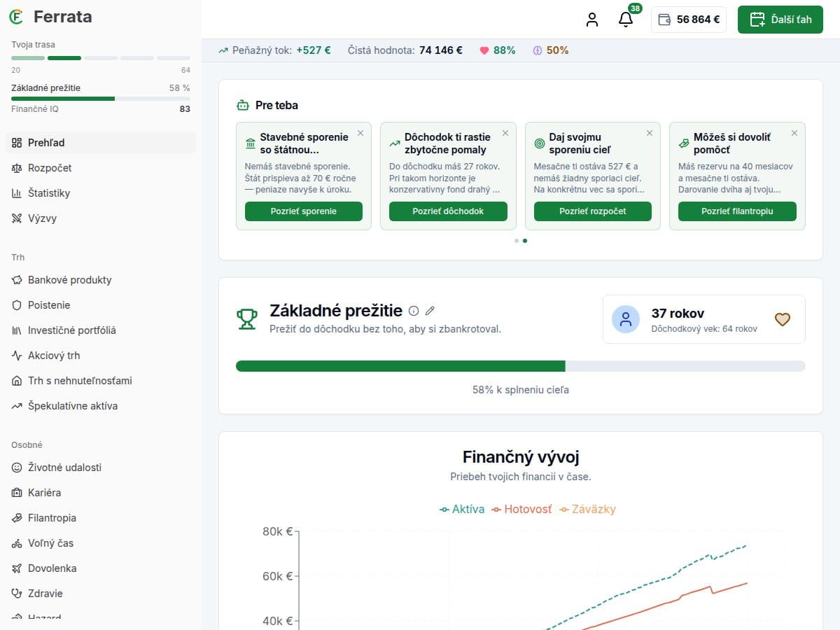Click Pozrieť rozpočet button
840x630 pixels.
click(593, 211)
